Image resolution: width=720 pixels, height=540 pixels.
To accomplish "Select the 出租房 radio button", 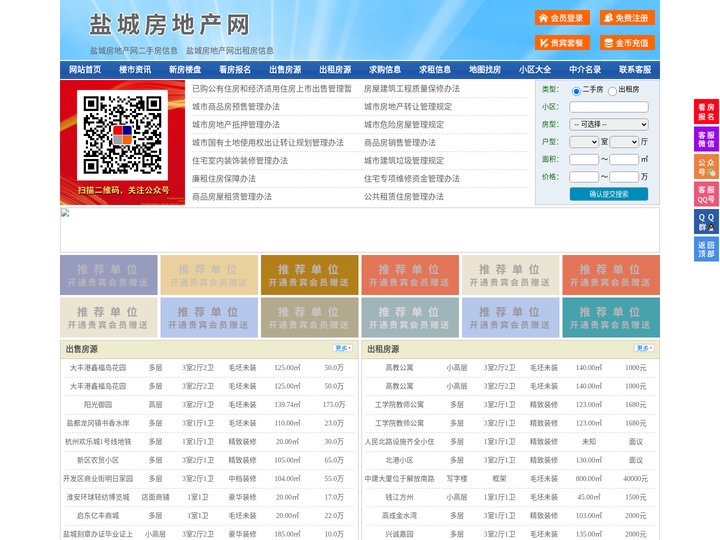I will coord(612,91).
